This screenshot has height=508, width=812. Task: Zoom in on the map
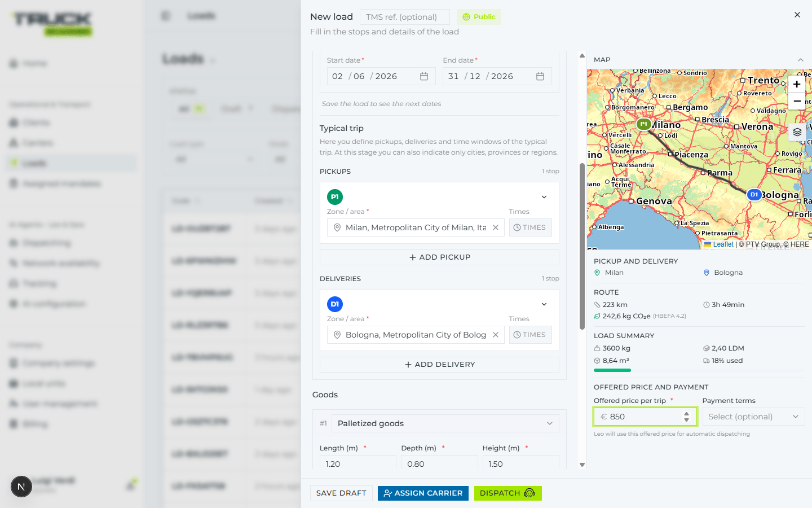(x=797, y=84)
